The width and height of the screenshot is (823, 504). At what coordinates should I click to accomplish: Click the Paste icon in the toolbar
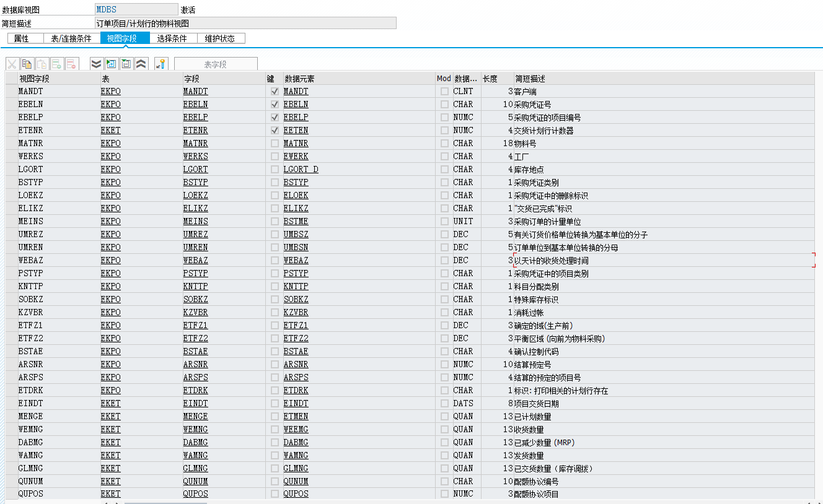pos(42,63)
